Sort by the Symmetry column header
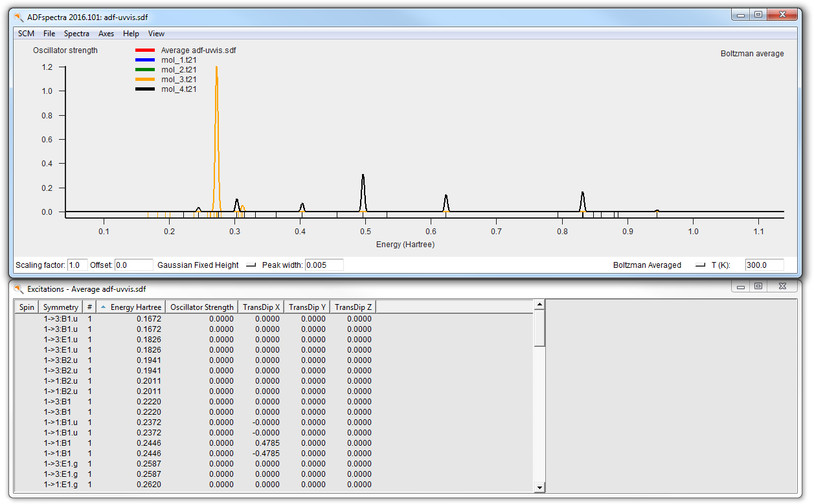The image size is (814, 504). pos(61,307)
